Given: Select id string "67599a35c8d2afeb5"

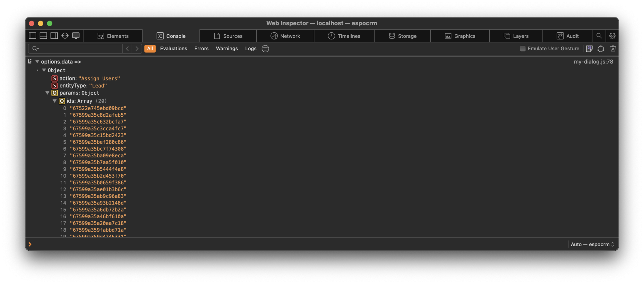Looking at the screenshot, I should (98, 115).
